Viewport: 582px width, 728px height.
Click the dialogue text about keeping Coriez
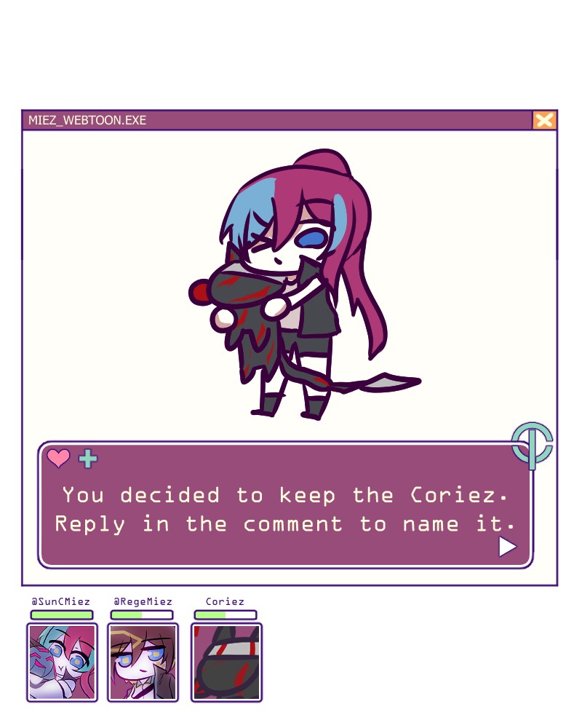pyautogui.click(x=285, y=510)
